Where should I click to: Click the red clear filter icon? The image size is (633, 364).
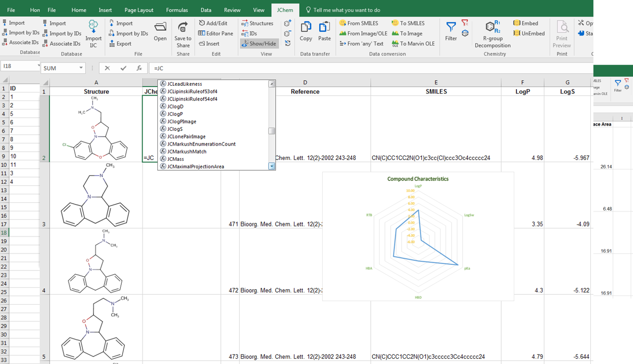tap(465, 23)
